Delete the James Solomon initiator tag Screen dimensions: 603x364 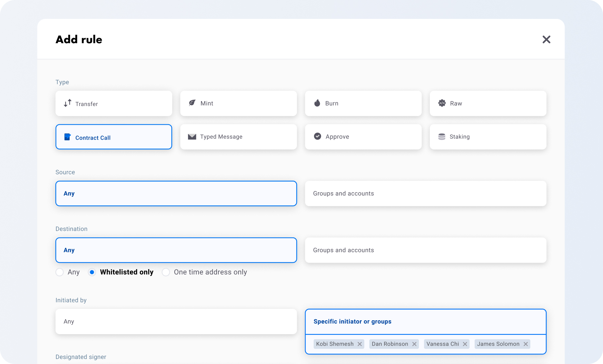coord(526,344)
